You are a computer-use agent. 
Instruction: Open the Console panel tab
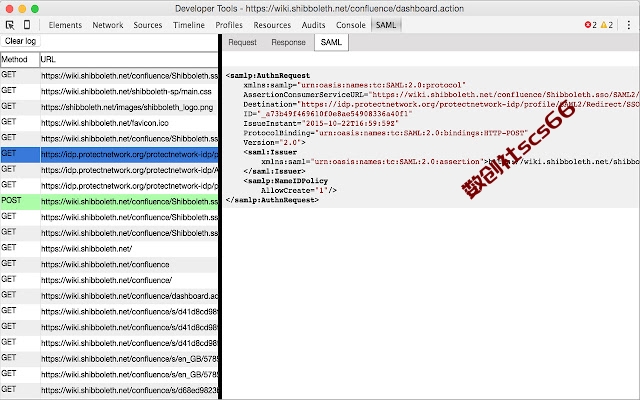(351, 25)
